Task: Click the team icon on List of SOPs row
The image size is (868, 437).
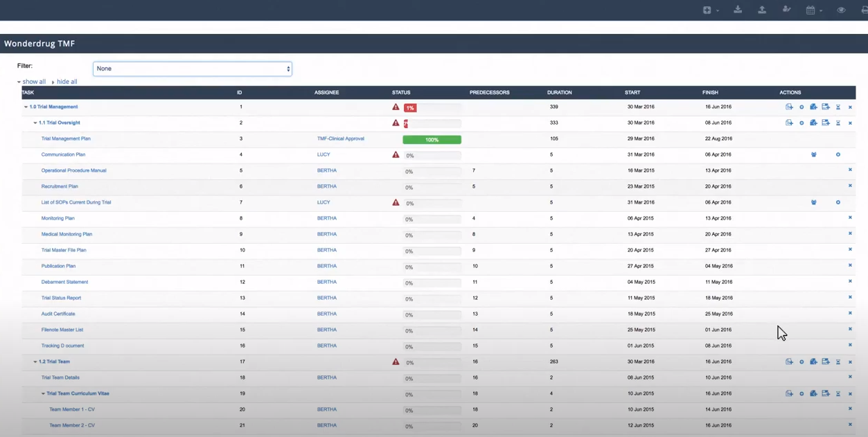Action: pos(813,202)
